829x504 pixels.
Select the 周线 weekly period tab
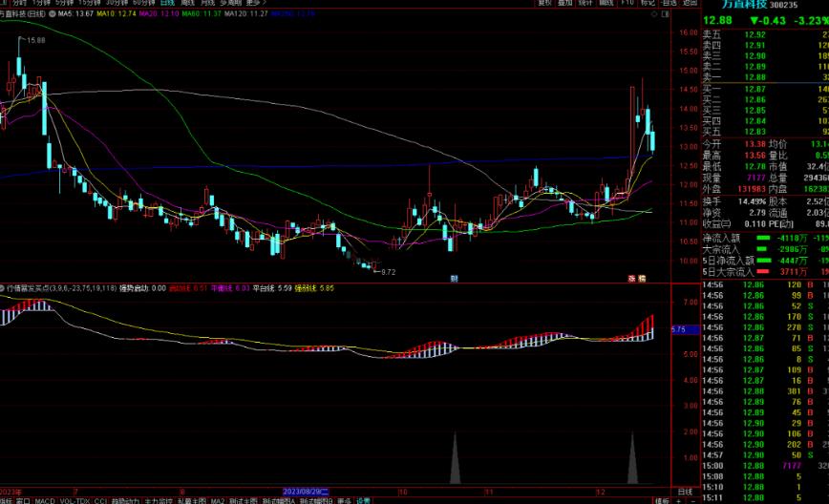point(188,3)
